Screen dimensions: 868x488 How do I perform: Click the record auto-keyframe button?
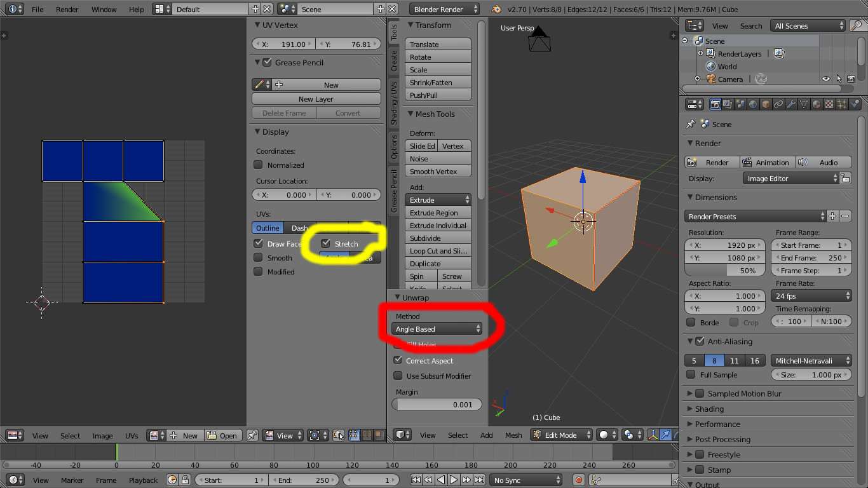(579, 480)
